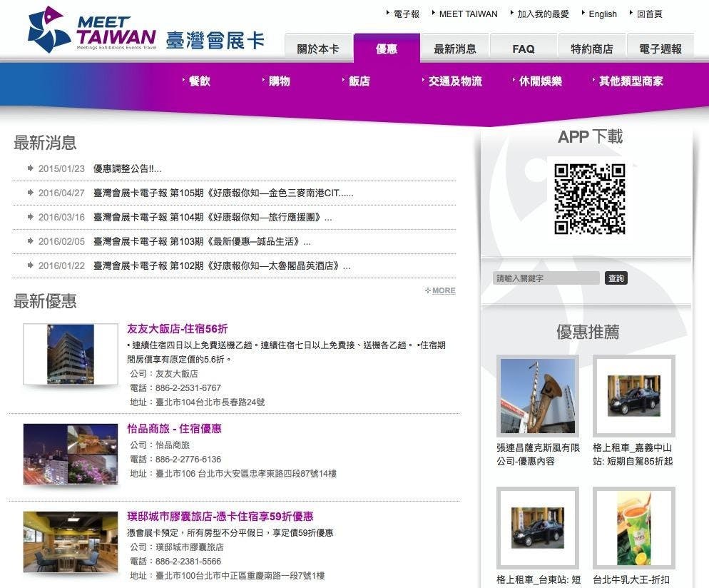Open 璞邸城市膠囊旅店 59折 offer title
This screenshot has height=588, width=709.
pyautogui.click(x=220, y=517)
